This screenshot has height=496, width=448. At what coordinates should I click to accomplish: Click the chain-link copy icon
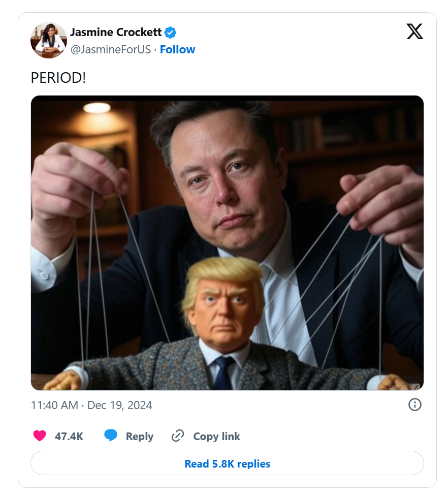tap(177, 436)
